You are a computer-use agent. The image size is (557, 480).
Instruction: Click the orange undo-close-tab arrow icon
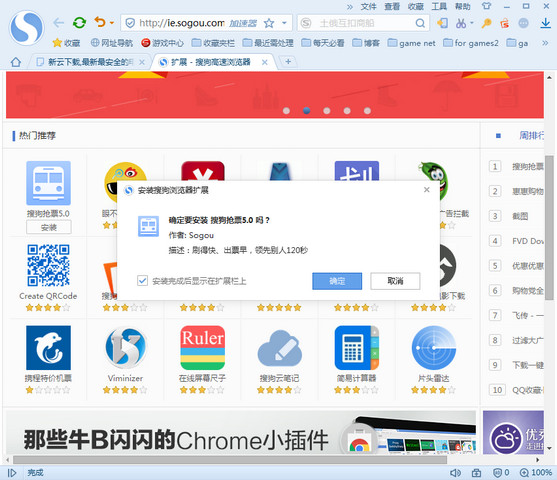pyautogui.click(x=100, y=22)
